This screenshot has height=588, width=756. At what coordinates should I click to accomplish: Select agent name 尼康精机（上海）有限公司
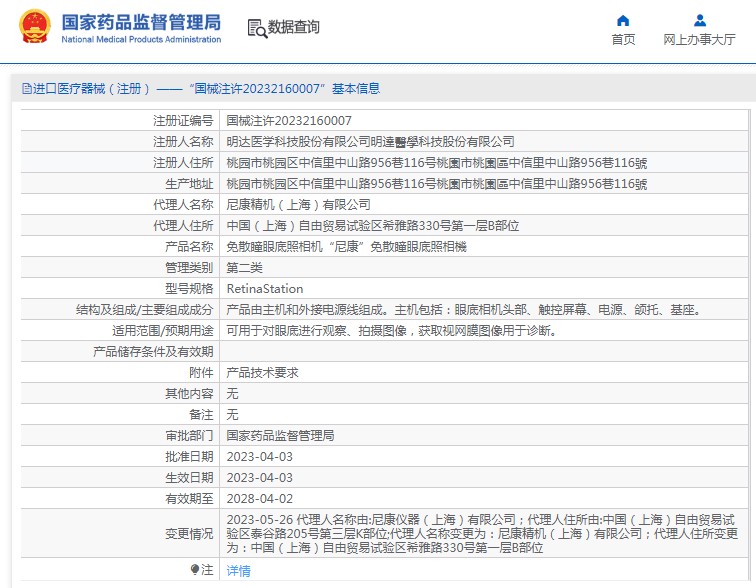click(x=298, y=205)
